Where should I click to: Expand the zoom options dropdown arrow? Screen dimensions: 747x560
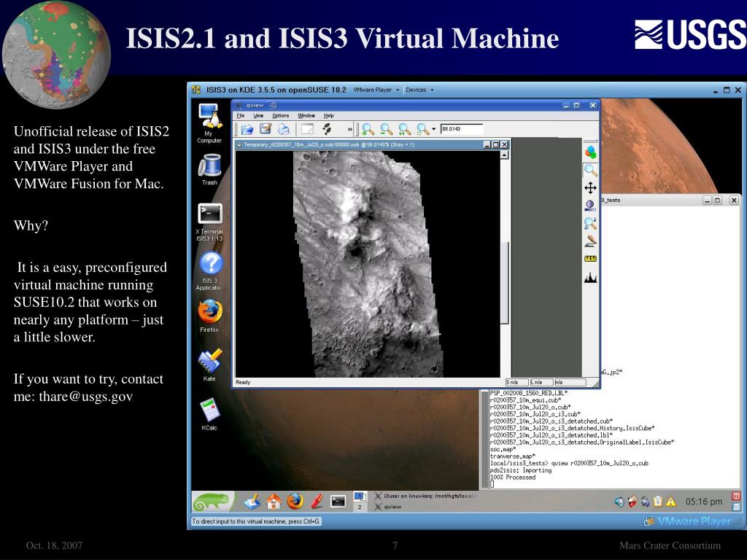433,129
